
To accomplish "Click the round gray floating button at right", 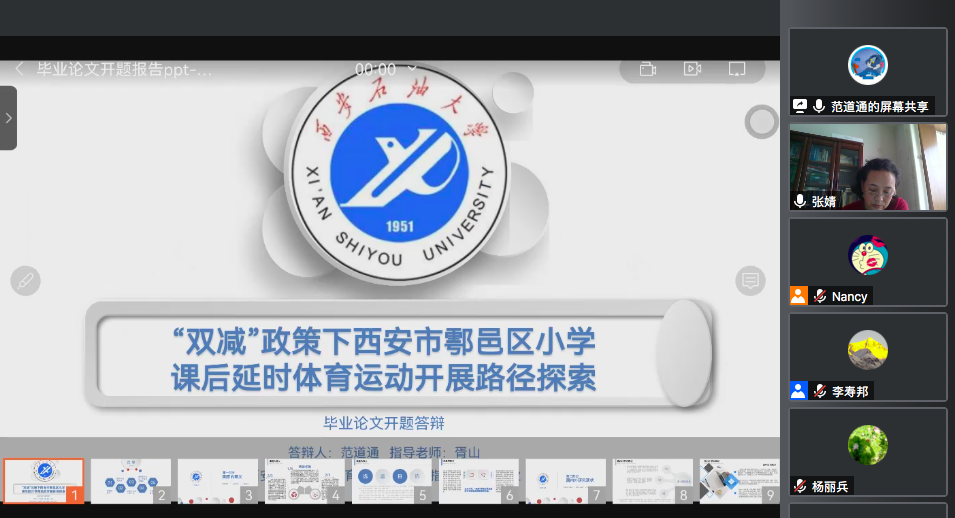I will pos(762,122).
